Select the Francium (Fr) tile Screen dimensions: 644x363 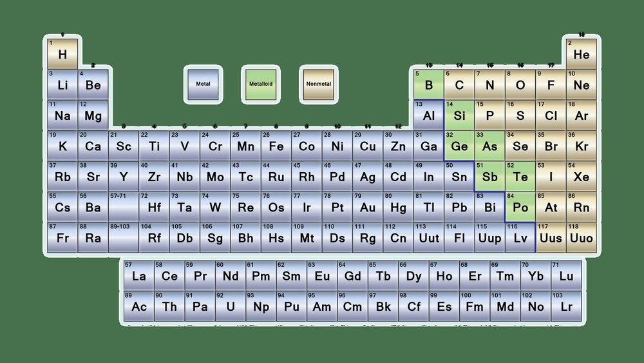tap(62, 237)
